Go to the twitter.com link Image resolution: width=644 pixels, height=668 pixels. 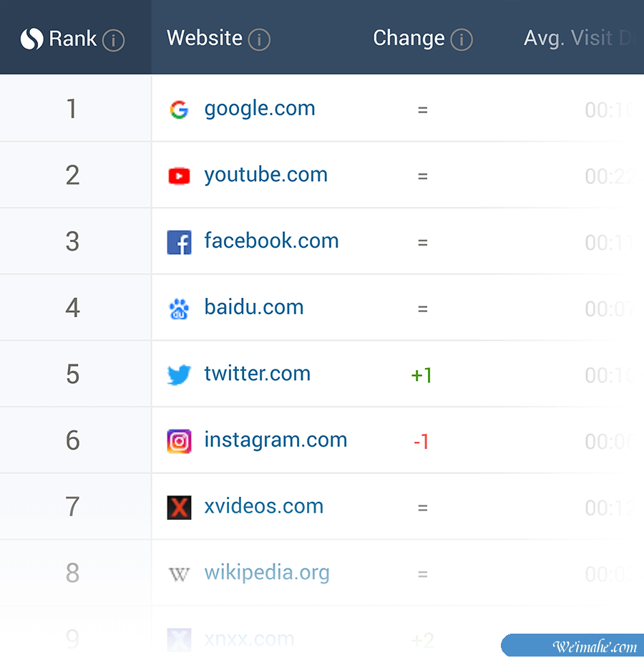coord(257,374)
